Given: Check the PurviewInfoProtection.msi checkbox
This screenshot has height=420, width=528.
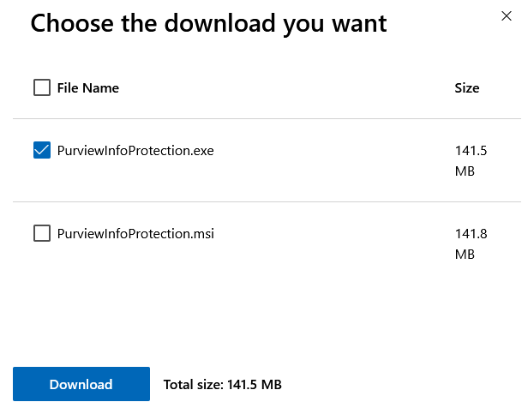Looking at the screenshot, I should click(x=42, y=233).
